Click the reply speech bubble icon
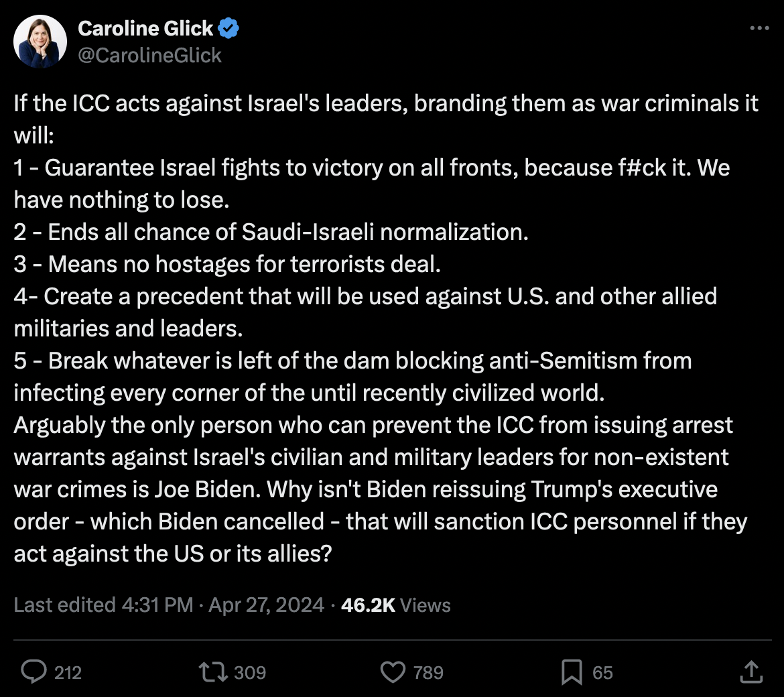 [33, 672]
